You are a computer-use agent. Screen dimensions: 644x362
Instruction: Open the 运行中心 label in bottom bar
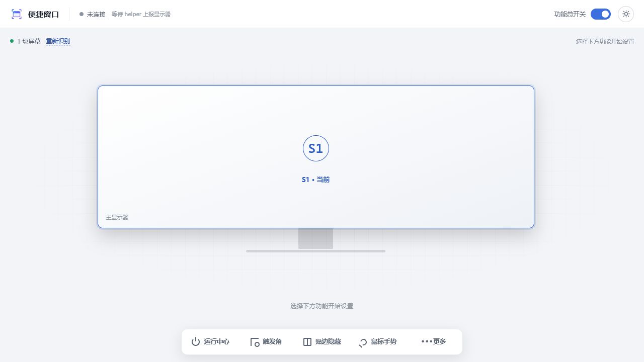[x=216, y=342]
